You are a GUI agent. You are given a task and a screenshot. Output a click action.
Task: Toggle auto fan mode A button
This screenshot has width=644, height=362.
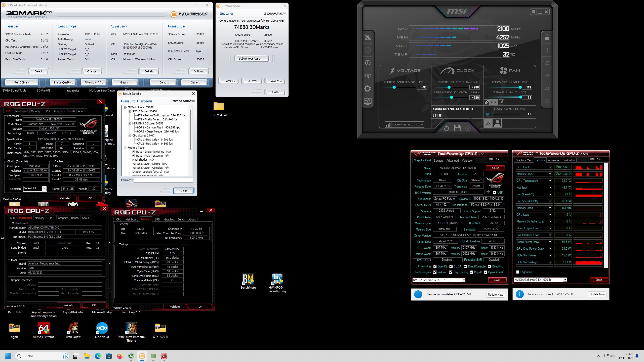(488, 123)
